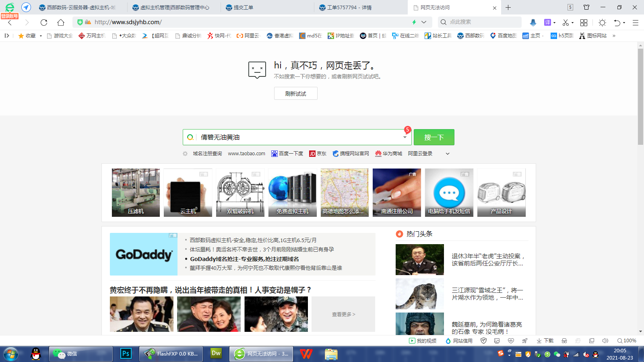Open the GoDaddy ad banner
644x362 pixels.
pos(144,254)
